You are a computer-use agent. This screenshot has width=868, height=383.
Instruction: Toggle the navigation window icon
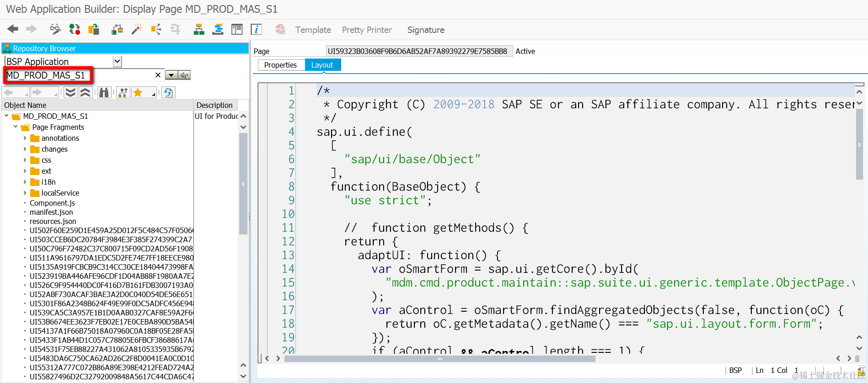[x=218, y=30]
